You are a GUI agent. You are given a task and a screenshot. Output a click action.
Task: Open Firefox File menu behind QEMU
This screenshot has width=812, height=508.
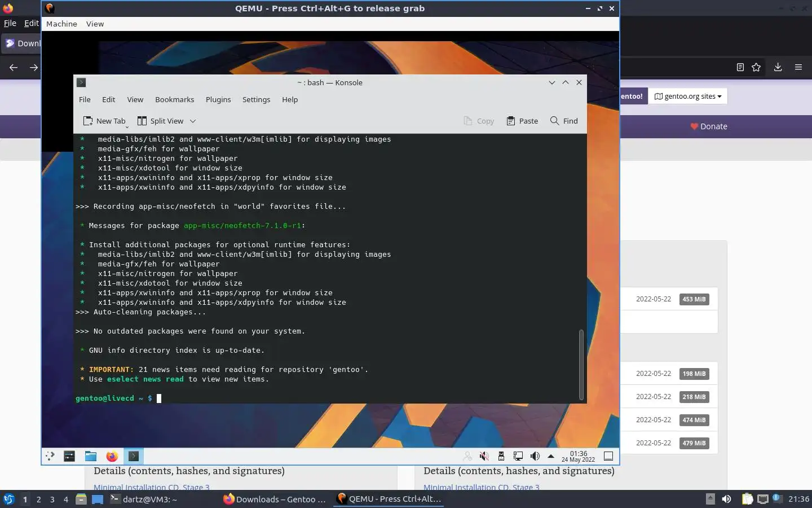coord(10,23)
